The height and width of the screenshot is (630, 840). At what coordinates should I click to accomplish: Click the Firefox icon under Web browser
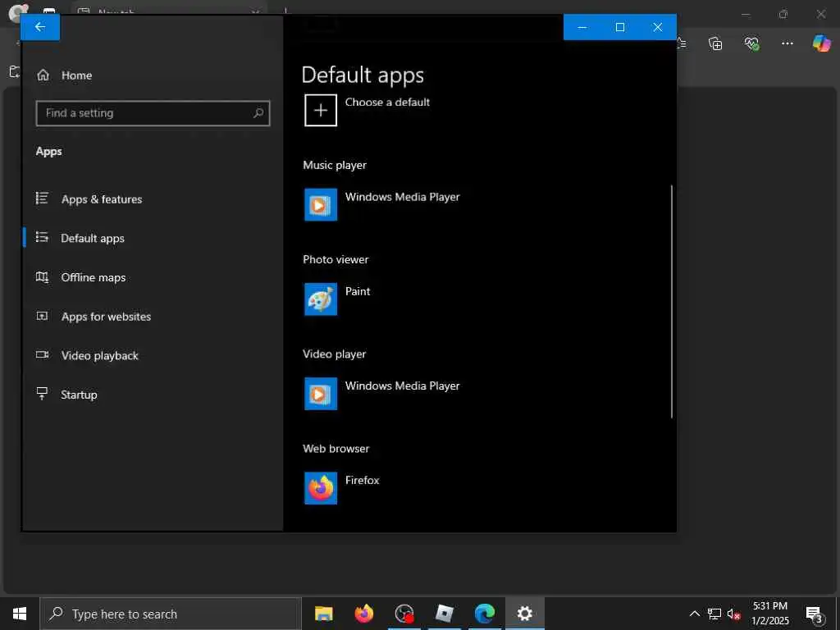tap(321, 488)
